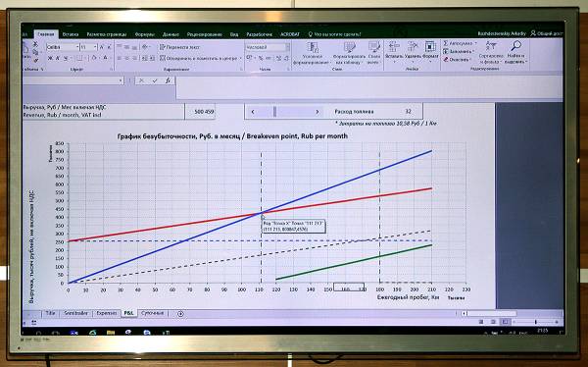The image size is (588, 367).
Task: Toggle wrap text (Перенести текст)
Action: pyautogui.click(x=179, y=47)
